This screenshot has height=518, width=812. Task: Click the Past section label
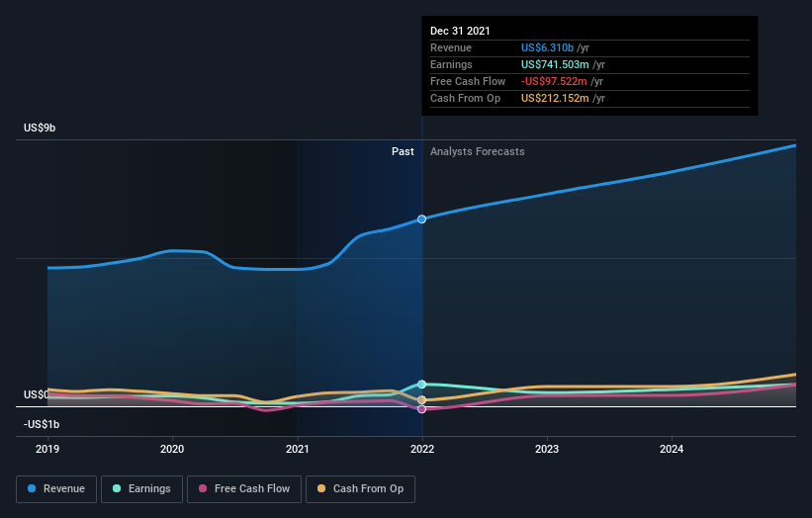click(x=403, y=151)
